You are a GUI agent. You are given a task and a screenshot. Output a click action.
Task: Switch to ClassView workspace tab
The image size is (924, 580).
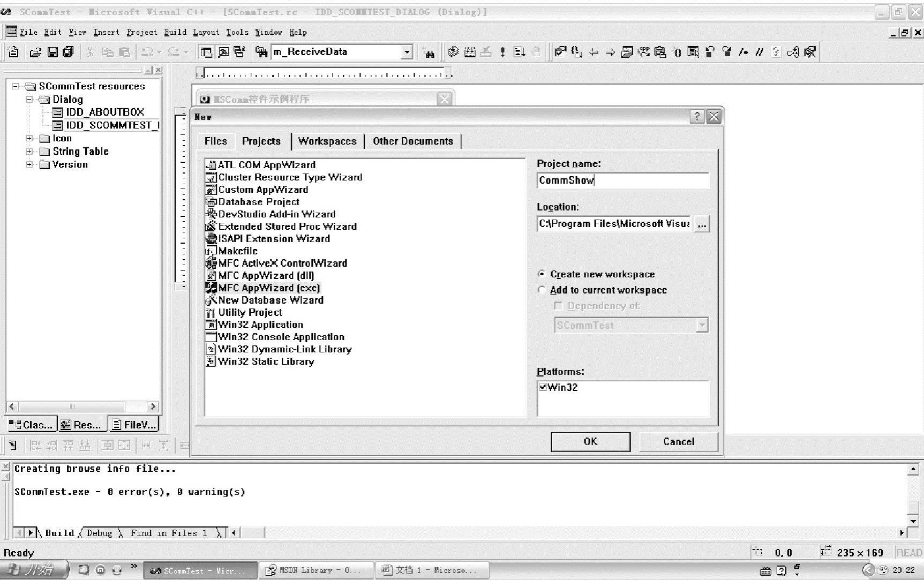[32, 425]
